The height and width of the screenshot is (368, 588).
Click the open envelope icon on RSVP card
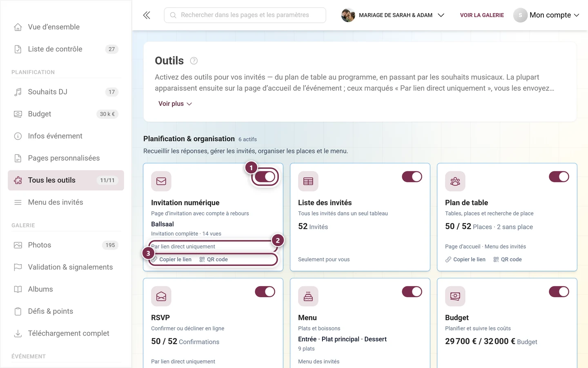coord(161,296)
